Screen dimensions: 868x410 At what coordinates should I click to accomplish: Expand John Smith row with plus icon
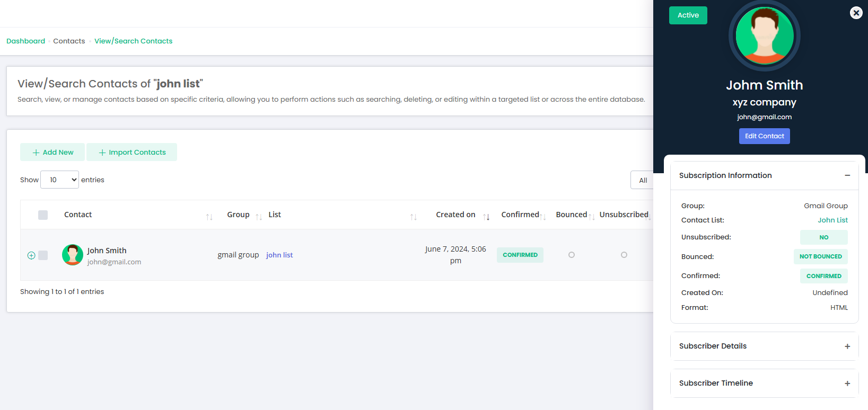pyautogui.click(x=31, y=255)
